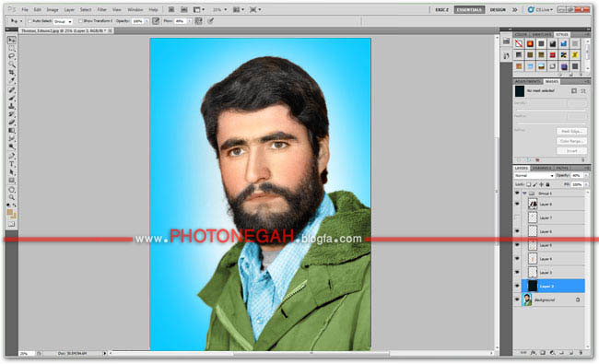This screenshot has height=364, width=599.
Task: Select the Crop tool
Action: 12,73
